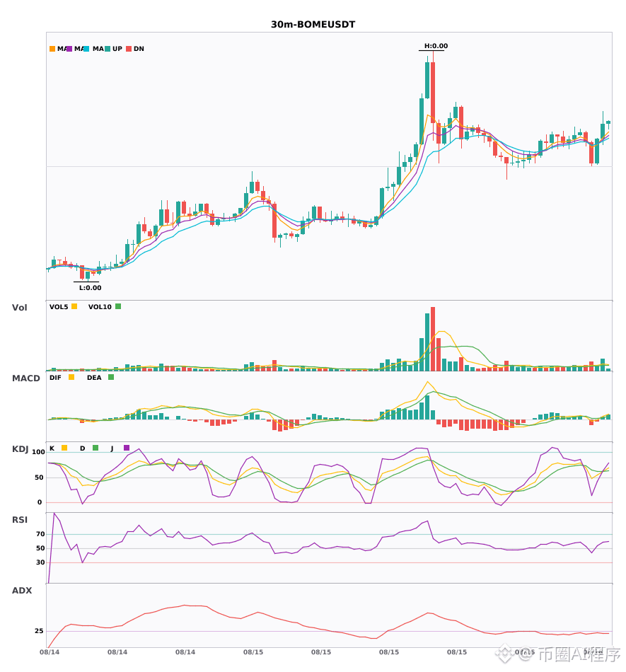
Task: Select the VOL10 legend label
Action: tap(100, 307)
